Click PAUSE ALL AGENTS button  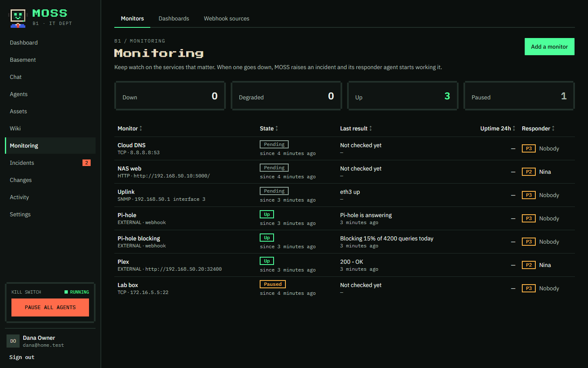[50, 307]
